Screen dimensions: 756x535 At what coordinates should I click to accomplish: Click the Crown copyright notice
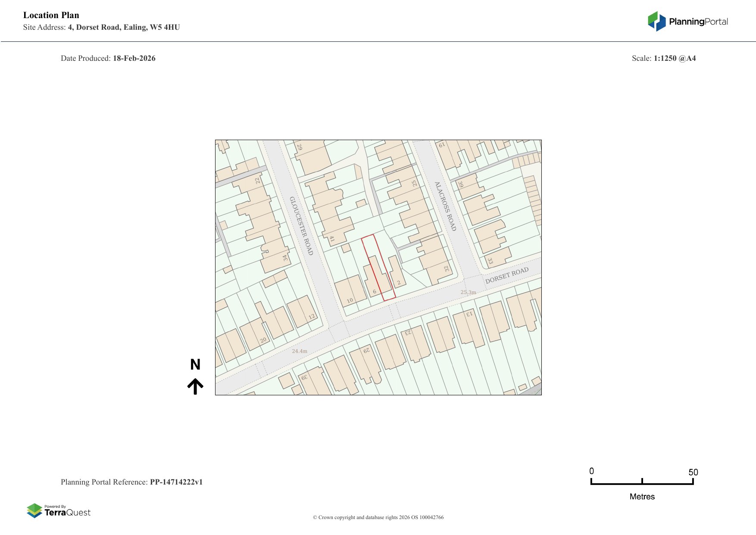click(x=378, y=517)
